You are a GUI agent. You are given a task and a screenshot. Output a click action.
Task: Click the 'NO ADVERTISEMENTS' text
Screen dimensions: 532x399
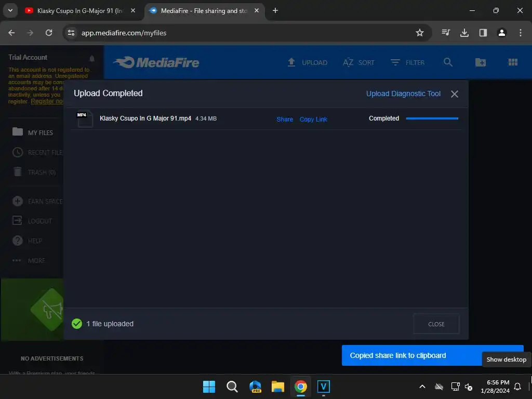click(52, 358)
